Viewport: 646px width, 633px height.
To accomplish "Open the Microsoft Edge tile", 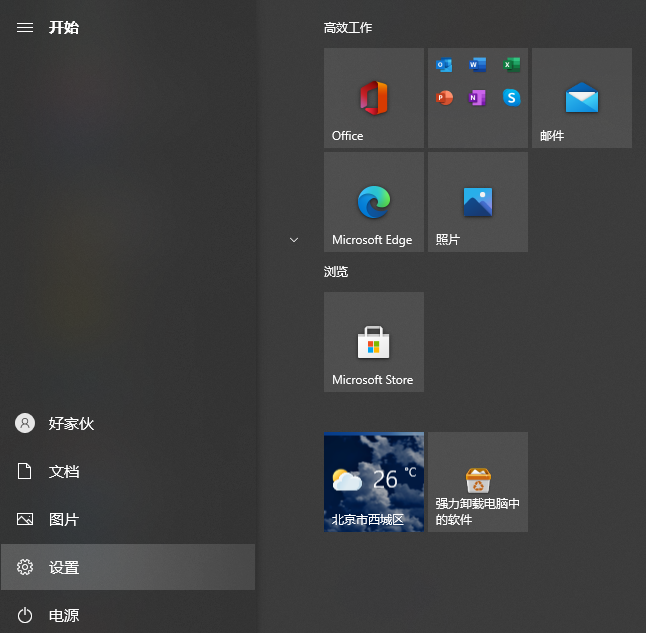I will 374,202.
